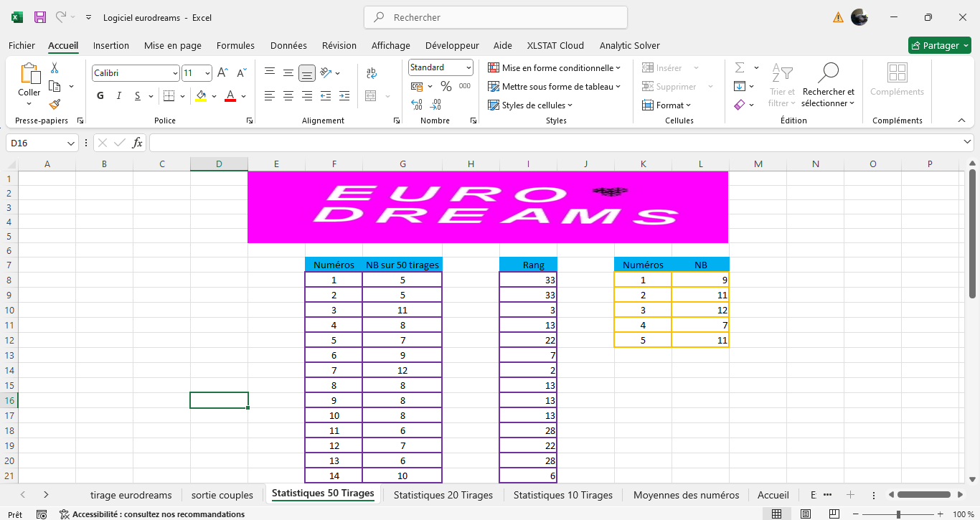The width and height of the screenshot is (980, 520).
Task: Apply percent style to the cell
Action: 446,87
